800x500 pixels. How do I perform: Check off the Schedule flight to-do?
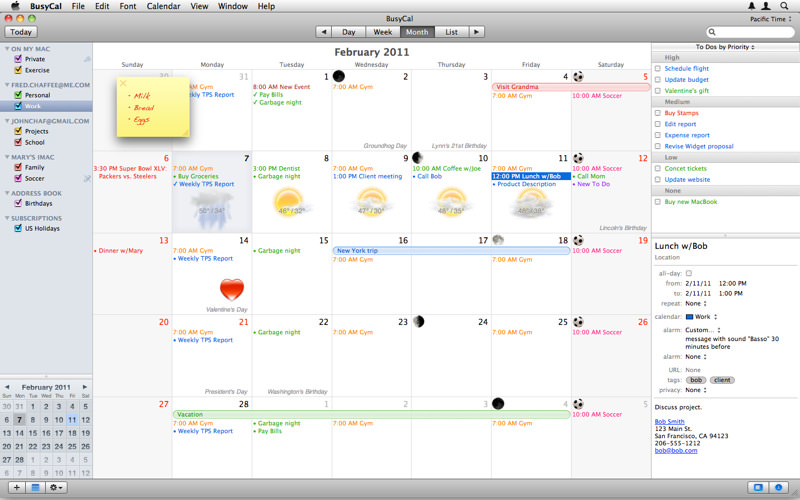[x=657, y=69]
